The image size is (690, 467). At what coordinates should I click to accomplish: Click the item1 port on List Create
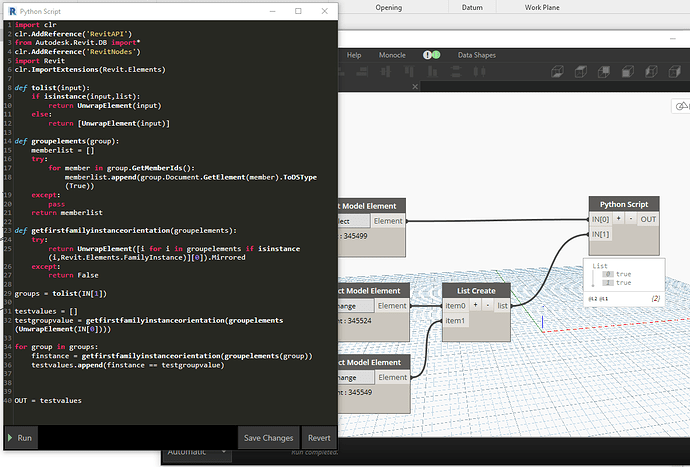tap(455, 320)
